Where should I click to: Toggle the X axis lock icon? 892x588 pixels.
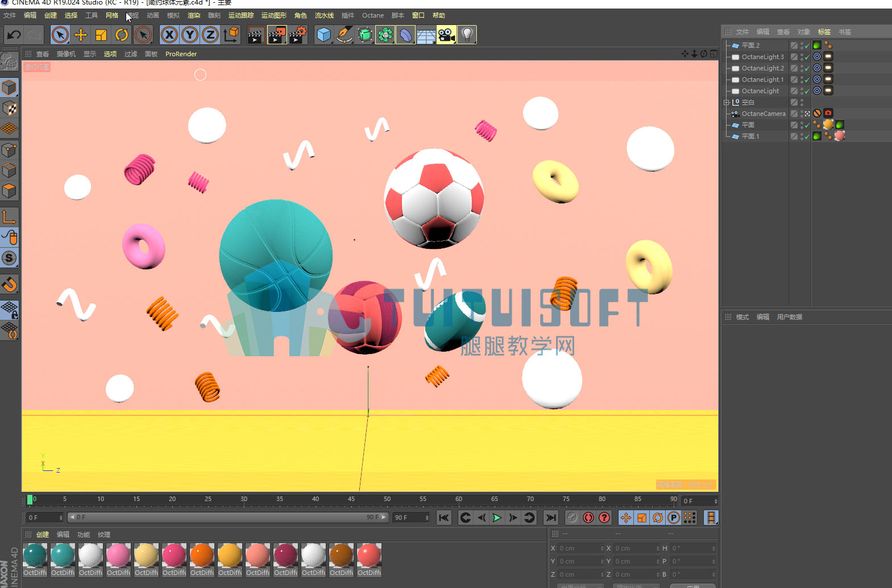169,35
